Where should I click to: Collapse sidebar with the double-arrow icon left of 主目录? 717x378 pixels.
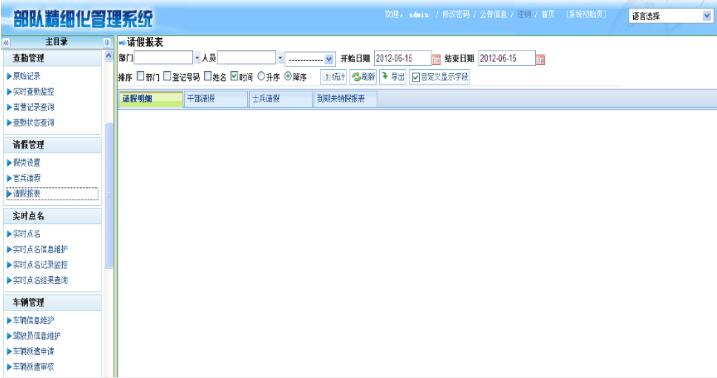click(x=6, y=43)
